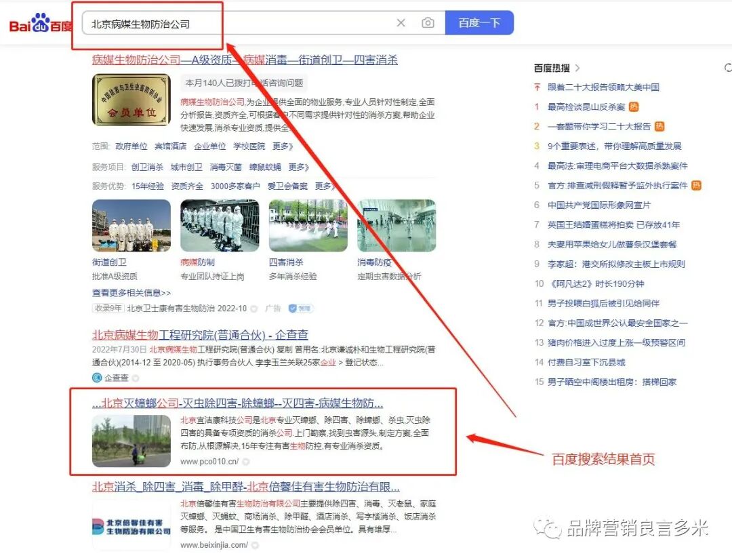Click the 收录9年 label
Viewport: 732px width, 560px height.
[x=108, y=308]
